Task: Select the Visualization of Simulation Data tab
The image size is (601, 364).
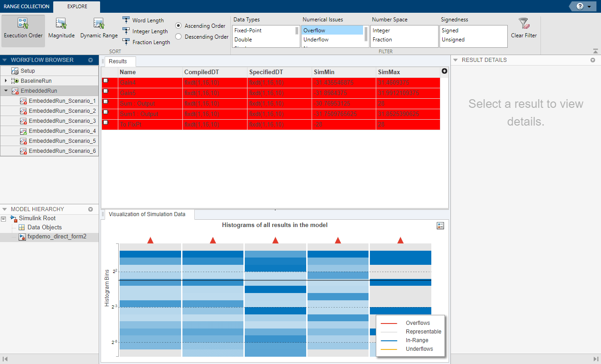Action: (147, 214)
